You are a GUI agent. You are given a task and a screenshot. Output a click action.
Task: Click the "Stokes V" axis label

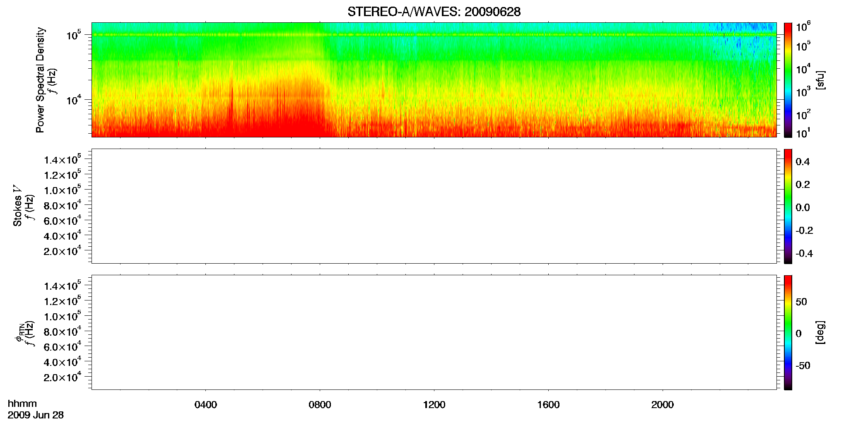coord(17,206)
